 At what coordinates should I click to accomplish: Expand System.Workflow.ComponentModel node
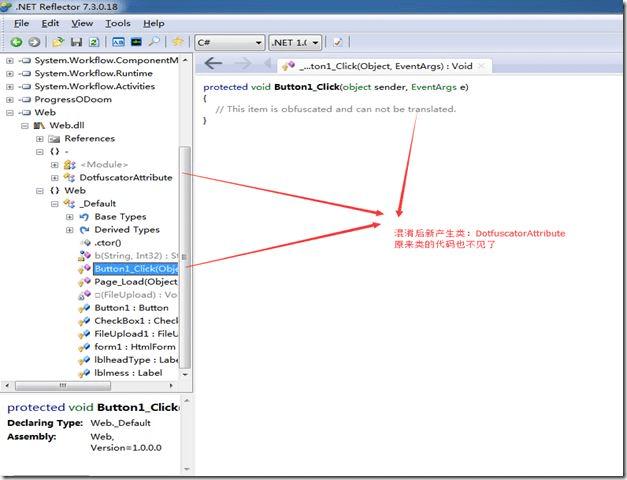click(x=10, y=61)
